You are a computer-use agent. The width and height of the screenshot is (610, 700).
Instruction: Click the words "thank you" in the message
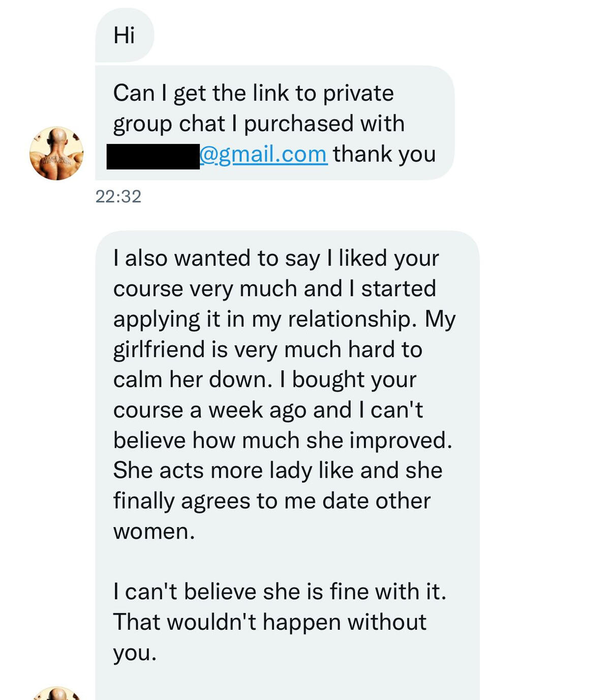point(384,154)
